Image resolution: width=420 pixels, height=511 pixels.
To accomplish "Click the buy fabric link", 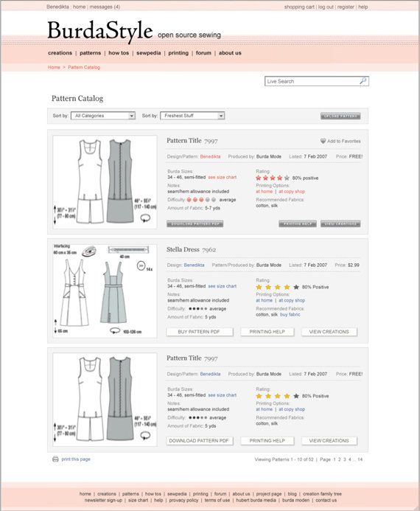I will pyautogui.click(x=290, y=314).
